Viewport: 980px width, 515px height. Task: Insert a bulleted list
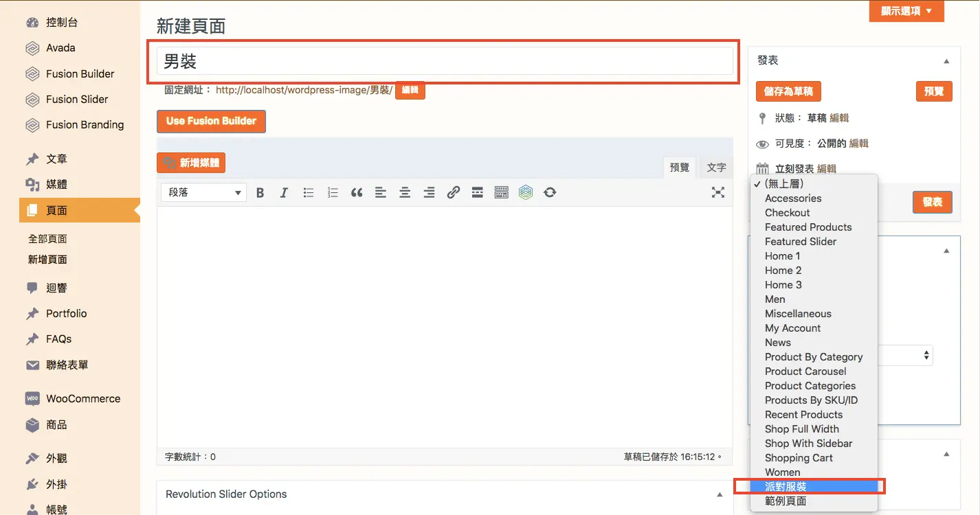309,193
